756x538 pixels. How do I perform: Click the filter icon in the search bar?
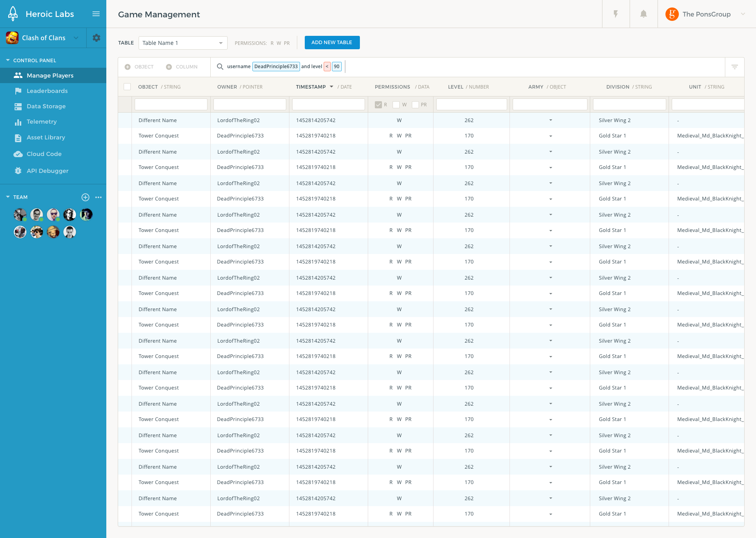click(x=734, y=67)
